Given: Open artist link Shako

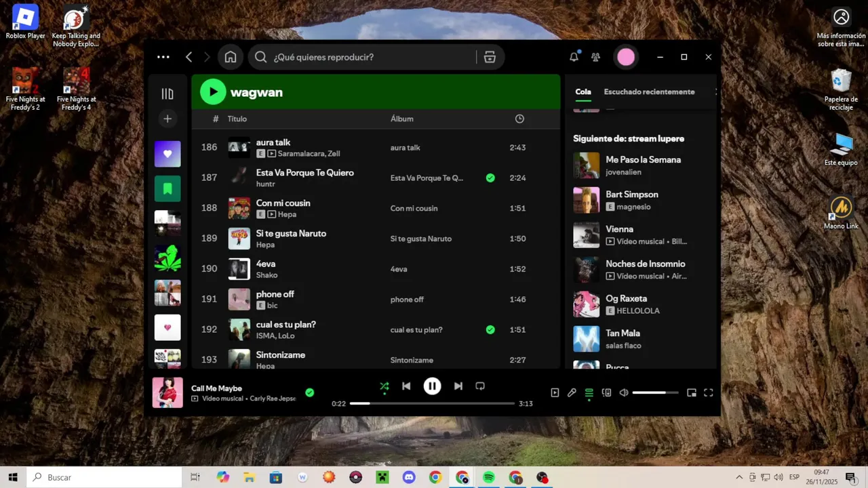Looking at the screenshot, I should [x=267, y=275].
